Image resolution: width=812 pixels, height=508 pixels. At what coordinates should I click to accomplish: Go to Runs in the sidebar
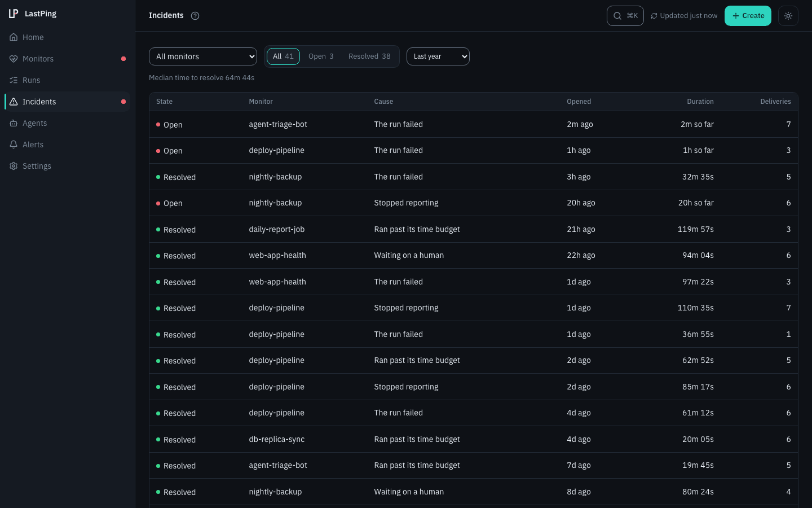(x=67, y=80)
